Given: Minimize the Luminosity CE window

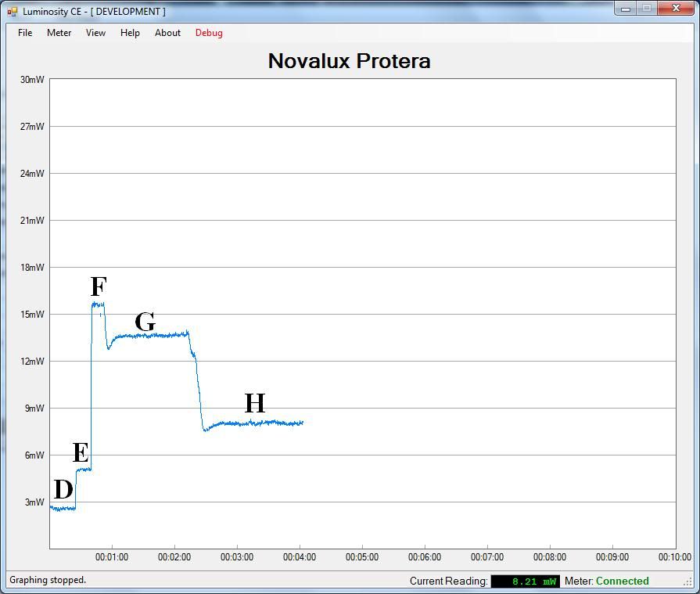Looking at the screenshot, I should coord(626,9).
